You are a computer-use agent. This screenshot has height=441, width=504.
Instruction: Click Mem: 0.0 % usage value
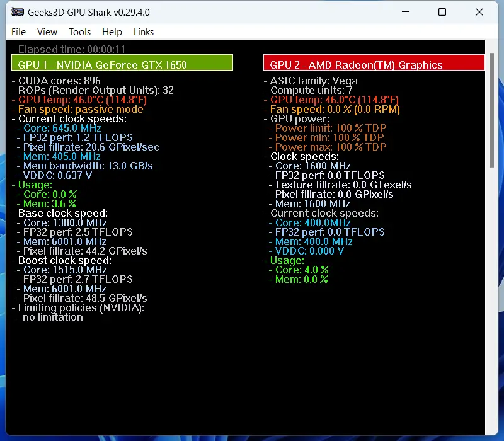point(299,279)
